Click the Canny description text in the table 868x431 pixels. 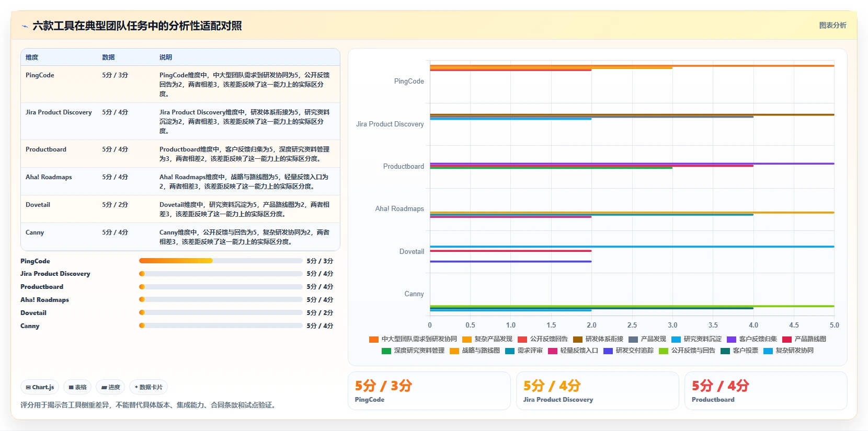point(245,237)
